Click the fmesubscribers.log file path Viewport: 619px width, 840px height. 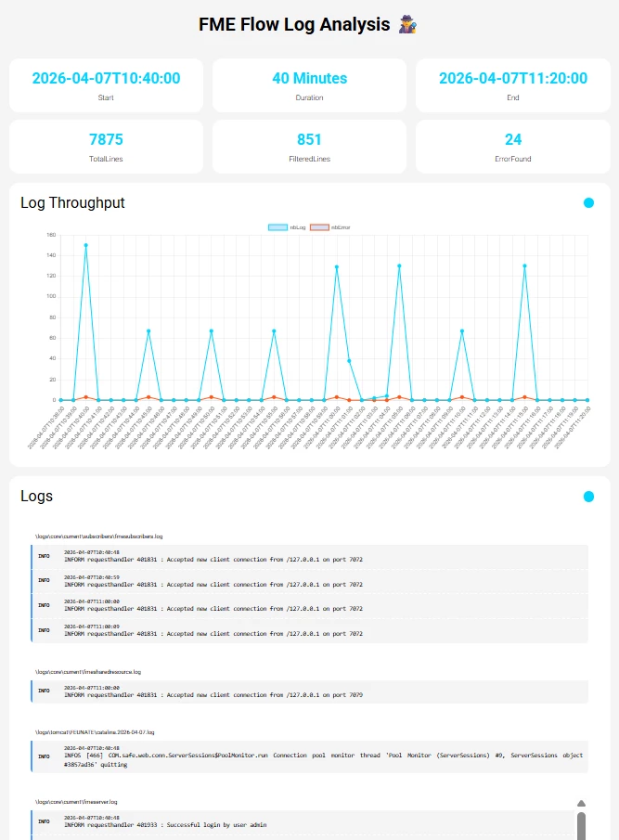(99, 536)
